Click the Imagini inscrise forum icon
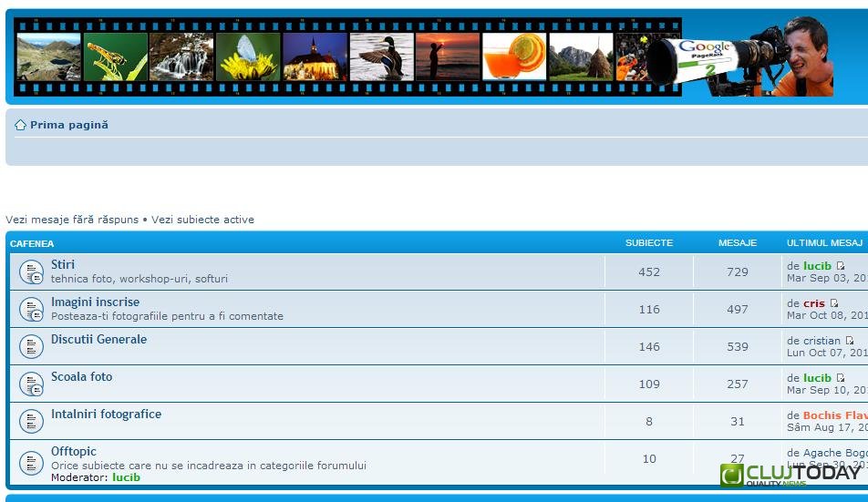The height and width of the screenshot is (502, 868). pos(32,309)
